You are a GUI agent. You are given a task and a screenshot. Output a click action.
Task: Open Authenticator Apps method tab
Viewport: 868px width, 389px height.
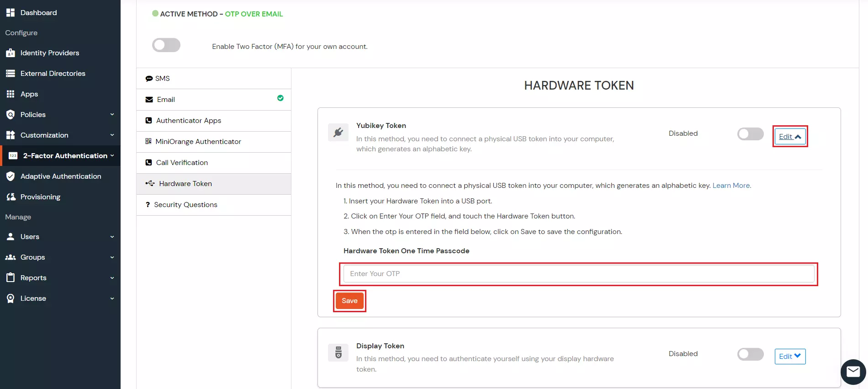coord(214,121)
